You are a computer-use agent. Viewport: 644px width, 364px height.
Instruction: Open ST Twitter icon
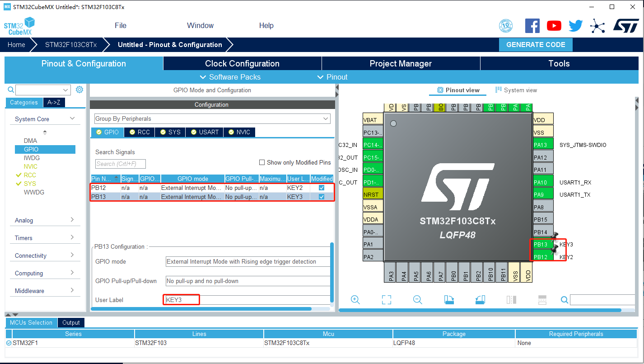(x=576, y=26)
